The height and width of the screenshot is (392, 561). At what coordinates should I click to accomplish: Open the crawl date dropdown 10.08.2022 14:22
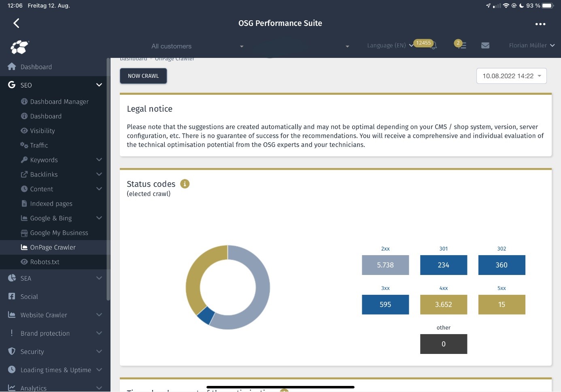click(512, 76)
